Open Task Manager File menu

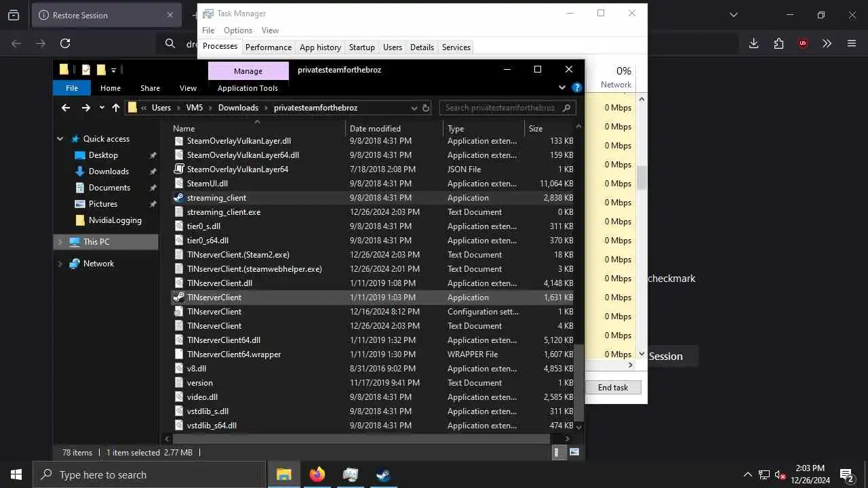[x=208, y=30]
